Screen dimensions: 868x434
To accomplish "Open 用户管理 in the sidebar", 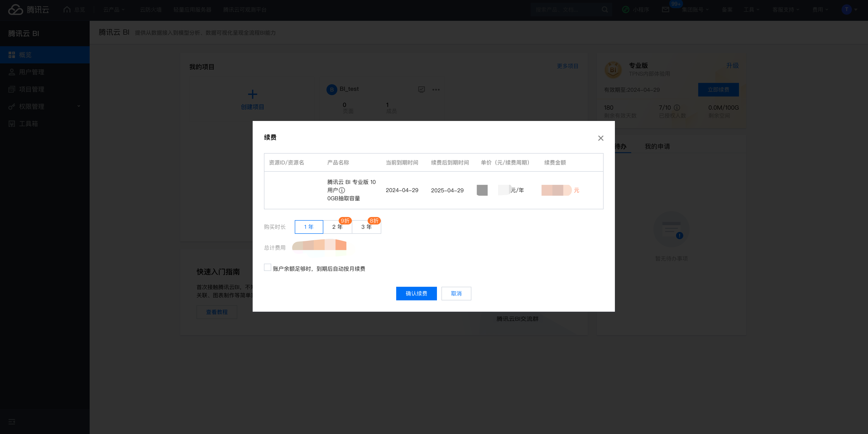I will pos(31,72).
